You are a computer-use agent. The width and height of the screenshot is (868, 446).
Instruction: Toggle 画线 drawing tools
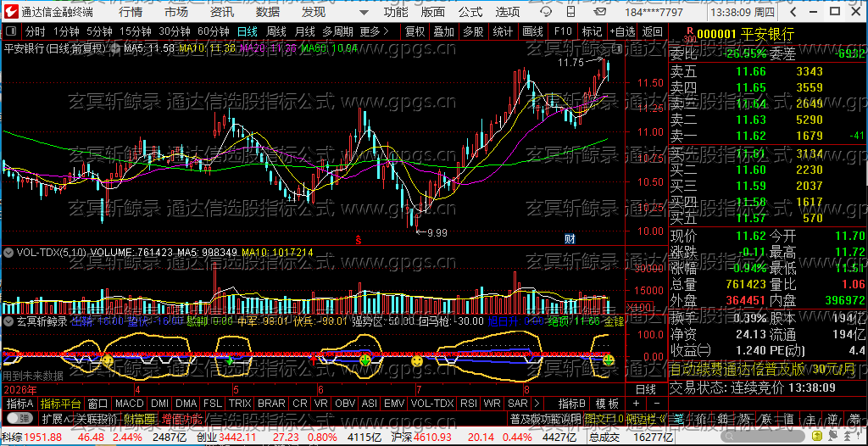tap(532, 31)
